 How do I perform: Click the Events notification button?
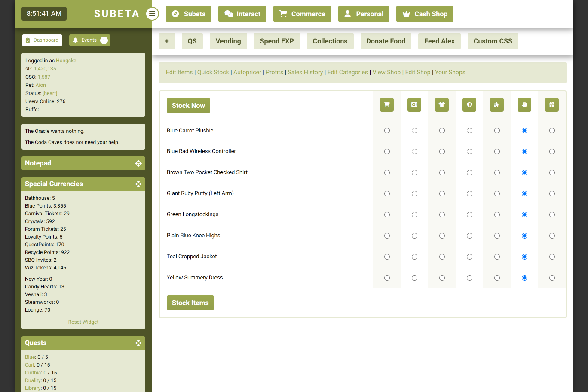[x=90, y=40]
